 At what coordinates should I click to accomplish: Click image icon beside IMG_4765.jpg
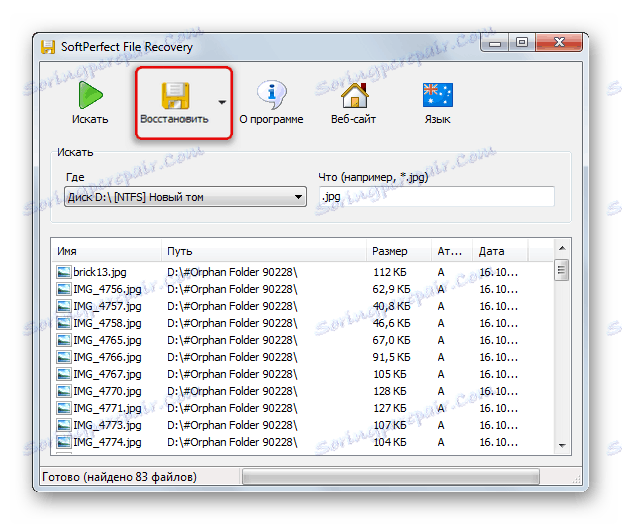pyautogui.click(x=63, y=340)
